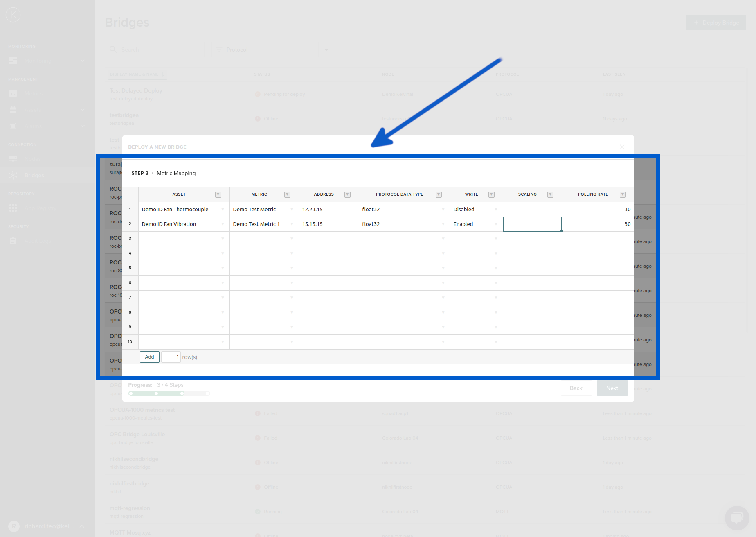Click the filter icon on the Polling Rate column

(x=623, y=194)
